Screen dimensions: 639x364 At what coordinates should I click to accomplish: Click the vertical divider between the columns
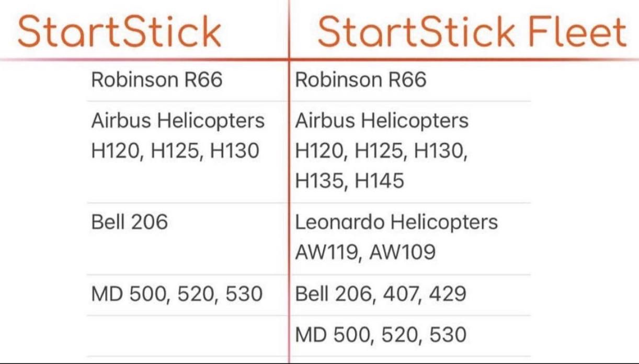click(289, 209)
